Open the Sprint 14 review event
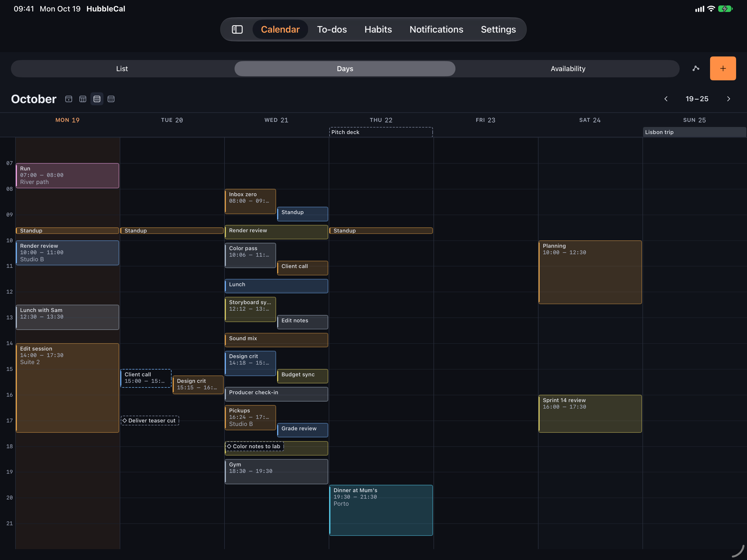The width and height of the screenshot is (747, 560). 590,414
